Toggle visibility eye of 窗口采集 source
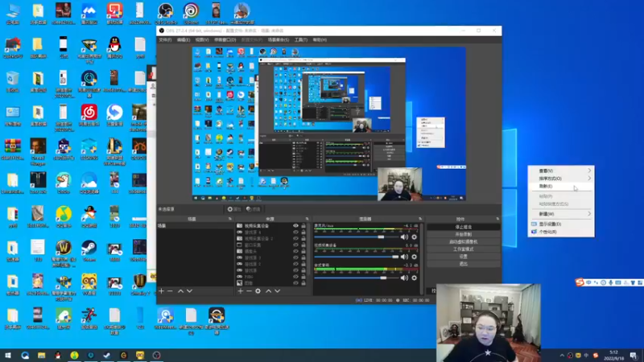The image size is (644, 362). click(295, 245)
